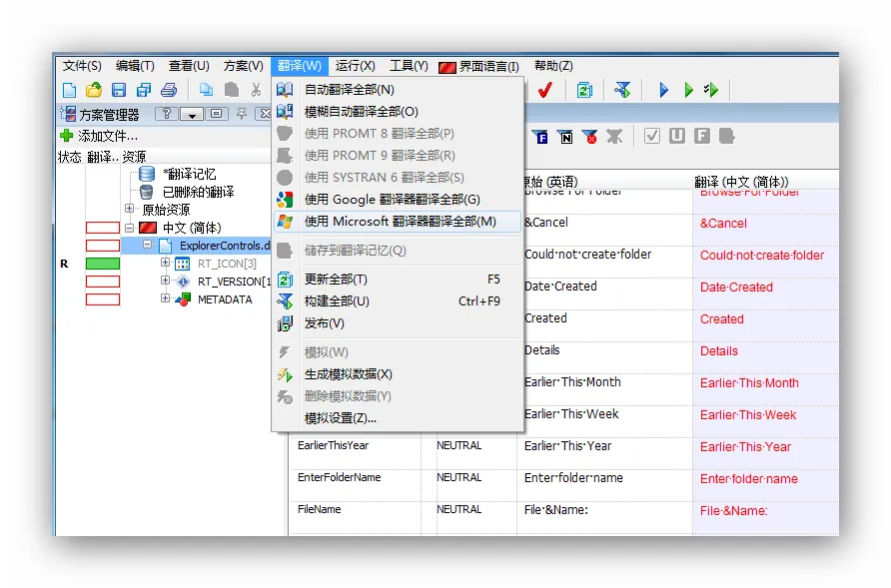Toggle the greyed checkmark status button

tap(652, 136)
